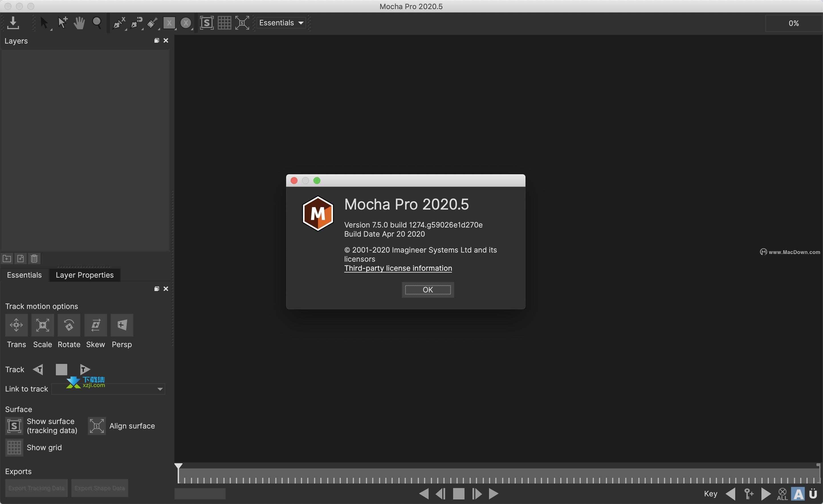Open Third-party license information link
The width and height of the screenshot is (823, 504).
tap(398, 268)
